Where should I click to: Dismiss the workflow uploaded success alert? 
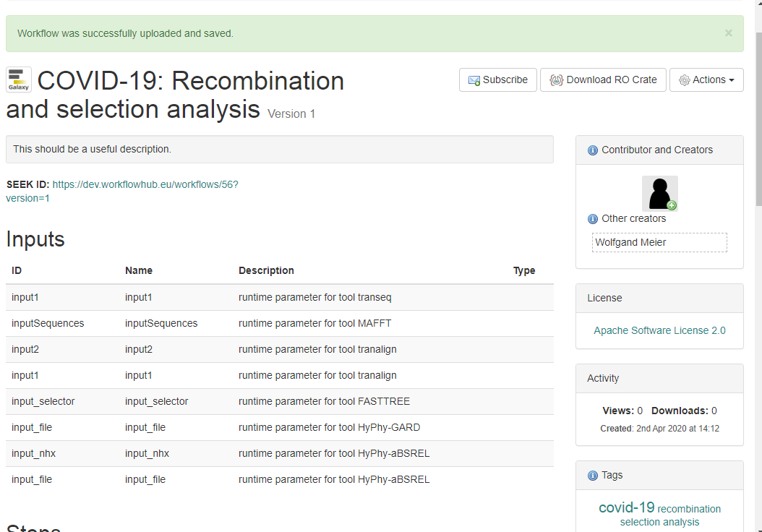(728, 33)
